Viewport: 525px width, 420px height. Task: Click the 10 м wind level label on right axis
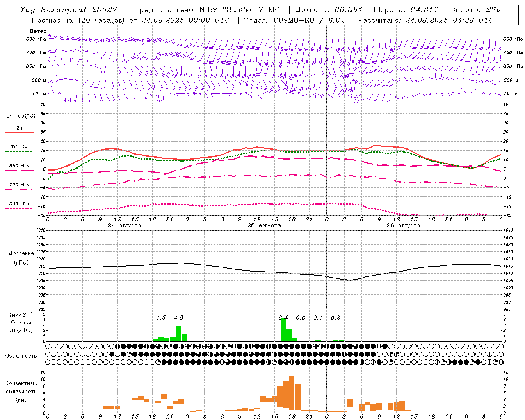[511, 94]
